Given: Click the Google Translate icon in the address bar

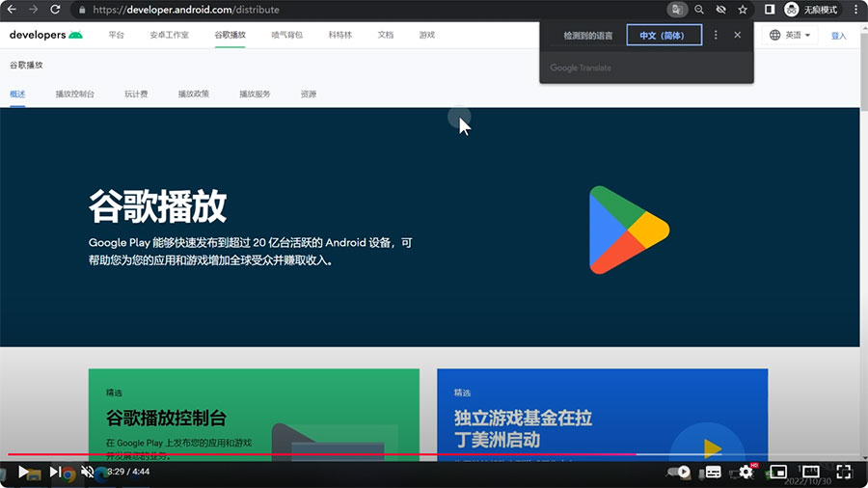Looking at the screenshot, I should click(676, 10).
